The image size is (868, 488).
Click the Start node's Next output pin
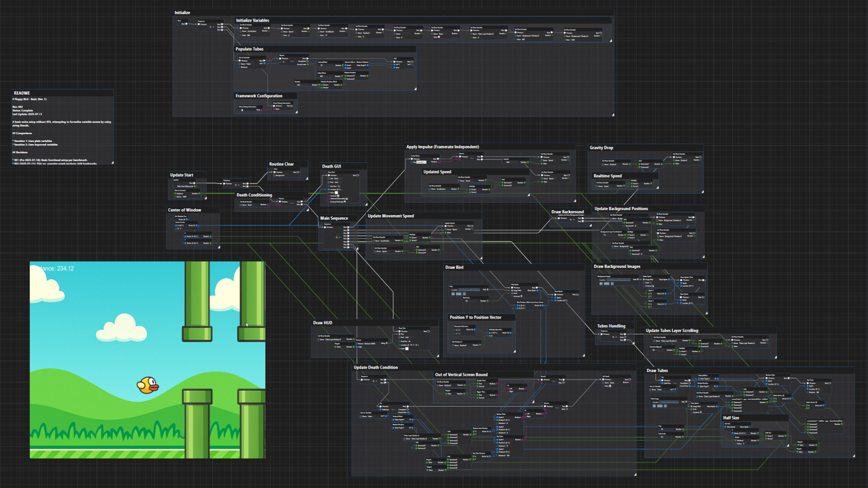[186, 24]
